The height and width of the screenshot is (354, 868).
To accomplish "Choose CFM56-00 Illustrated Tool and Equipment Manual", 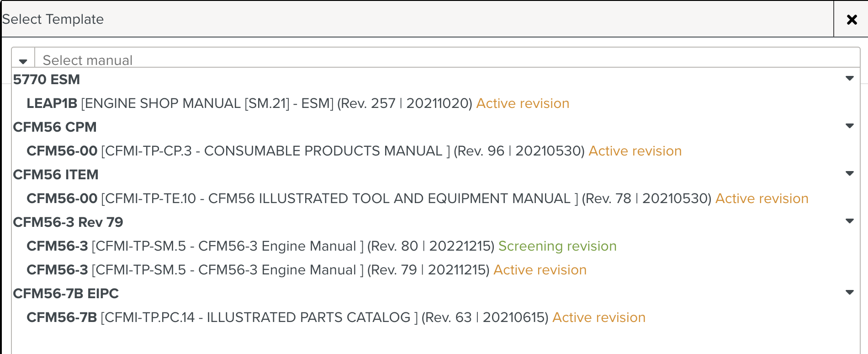I will (x=418, y=198).
